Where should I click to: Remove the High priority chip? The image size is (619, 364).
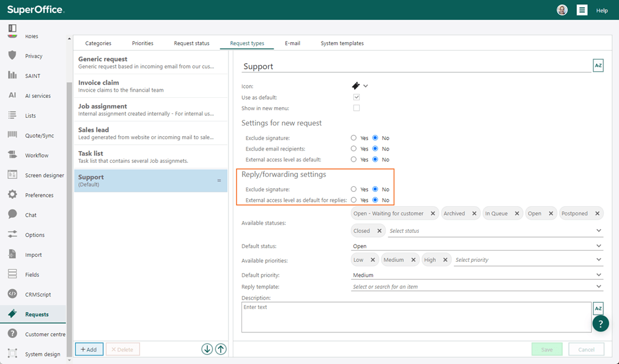pos(445,260)
